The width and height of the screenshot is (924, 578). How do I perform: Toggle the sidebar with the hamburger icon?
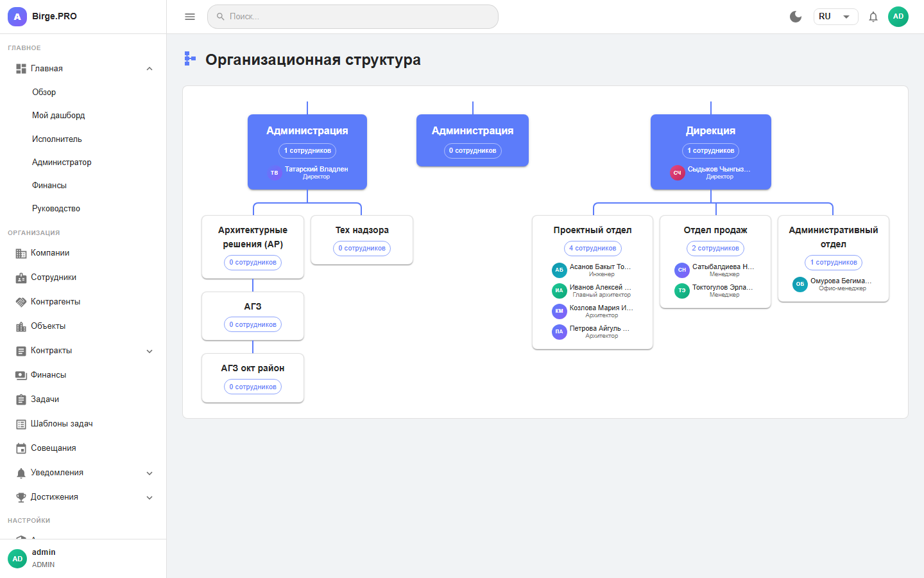pos(189,17)
